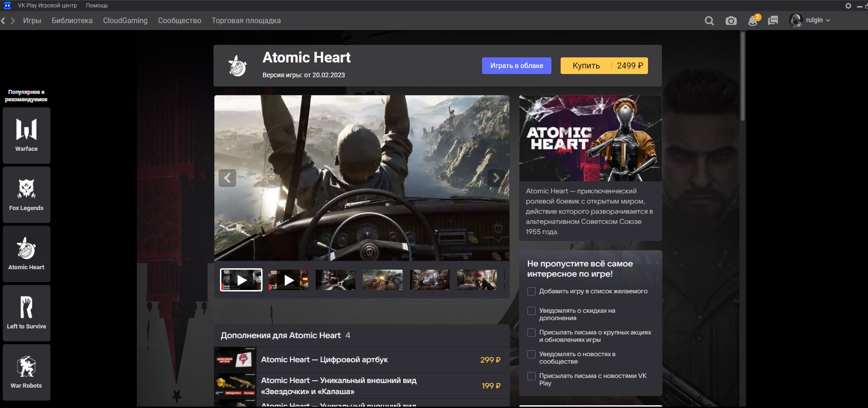The image size is (868, 408).
Task: Show next media slide arrow
Action: (496, 178)
